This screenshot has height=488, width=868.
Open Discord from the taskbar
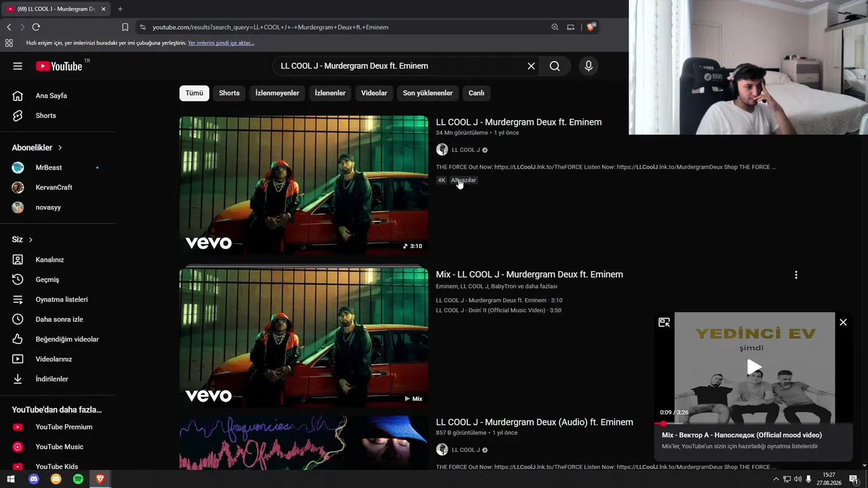pos(34,479)
